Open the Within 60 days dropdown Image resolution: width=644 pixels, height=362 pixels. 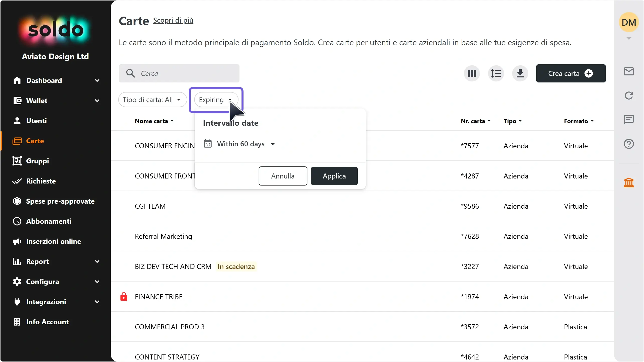[x=246, y=144]
